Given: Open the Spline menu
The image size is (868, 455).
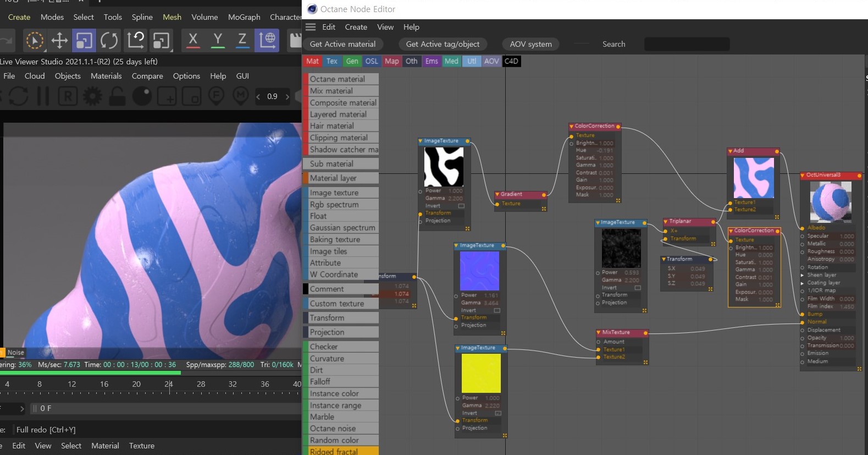Looking at the screenshot, I should [142, 17].
